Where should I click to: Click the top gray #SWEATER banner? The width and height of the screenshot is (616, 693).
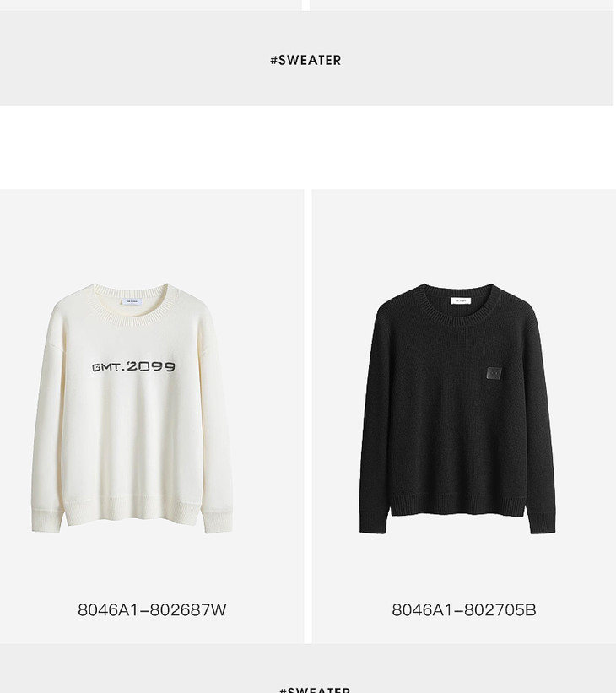coord(306,58)
